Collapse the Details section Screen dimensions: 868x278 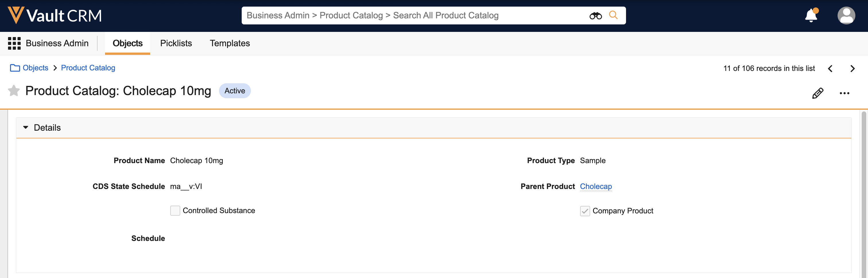click(x=26, y=128)
